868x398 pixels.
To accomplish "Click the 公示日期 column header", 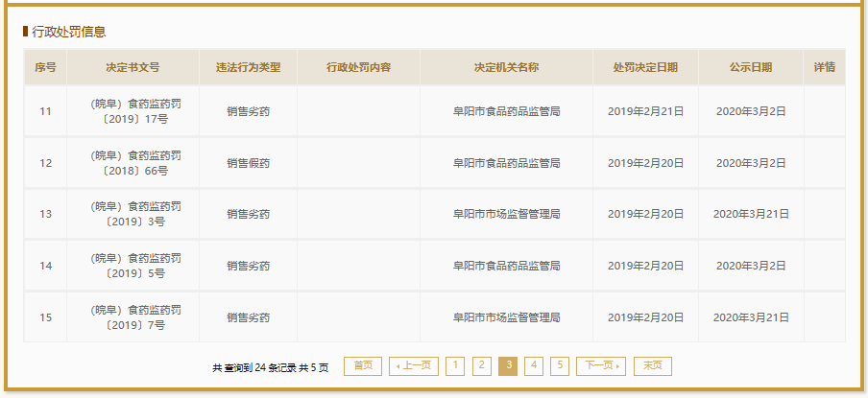I will [x=751, y=67].
